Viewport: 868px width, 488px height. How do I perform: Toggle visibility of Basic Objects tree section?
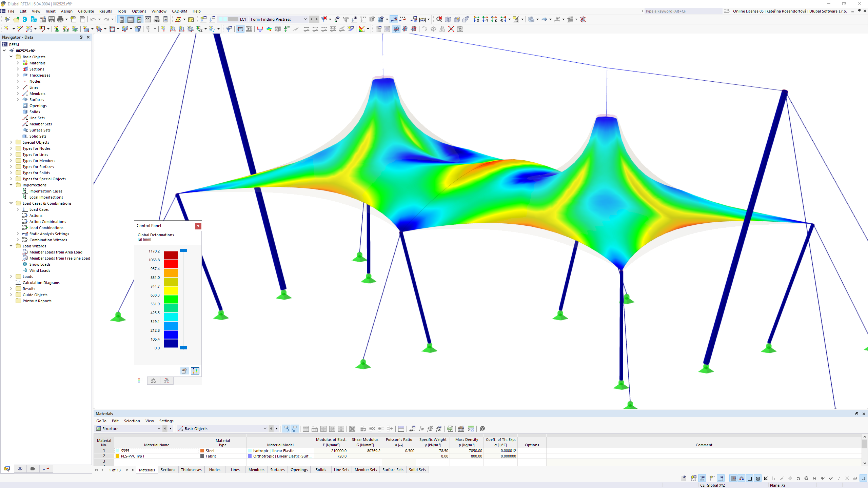11,57
